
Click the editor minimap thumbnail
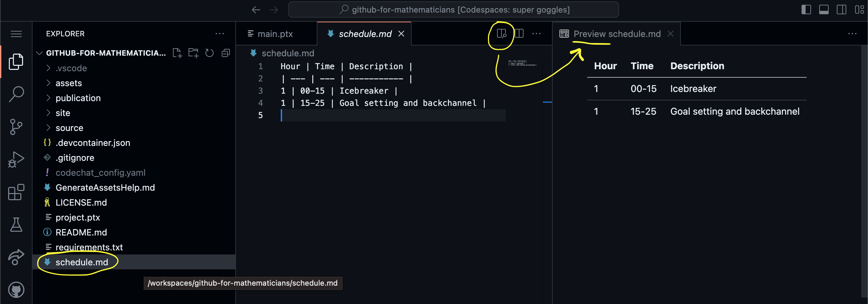(x=522, y=63)
